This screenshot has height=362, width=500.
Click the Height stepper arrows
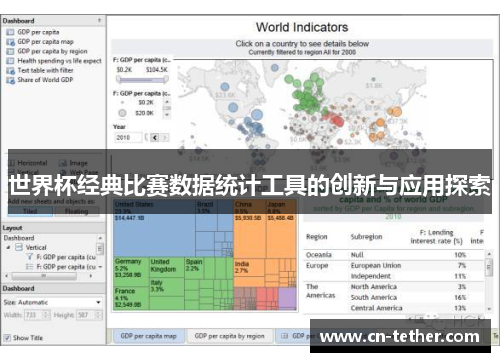coord(98,315)
